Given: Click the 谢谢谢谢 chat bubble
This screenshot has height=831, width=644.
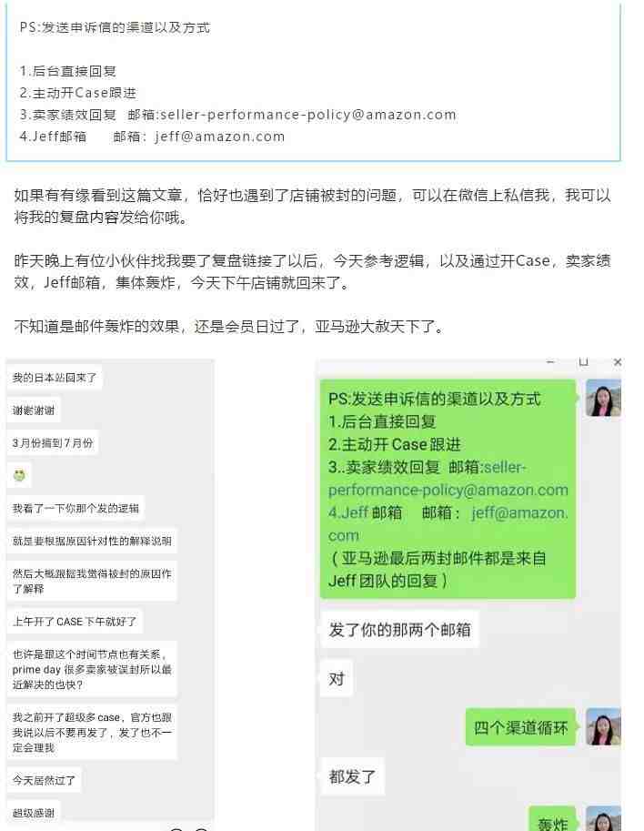Looking at the screenshot, I should [x=34, y=410].
